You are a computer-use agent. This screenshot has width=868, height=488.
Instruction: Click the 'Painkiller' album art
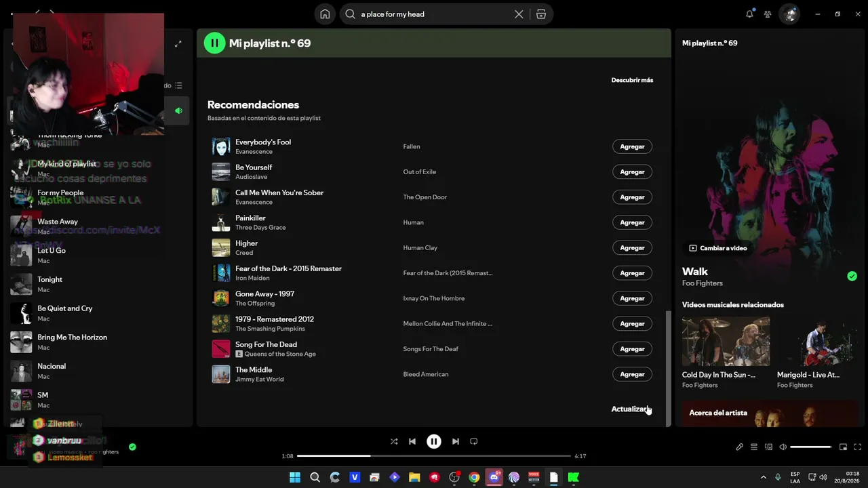(221, 222)
